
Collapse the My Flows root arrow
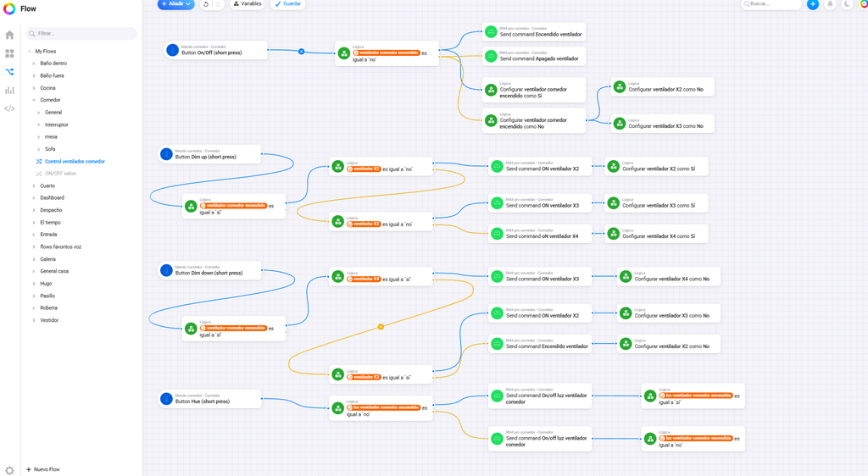29,52
